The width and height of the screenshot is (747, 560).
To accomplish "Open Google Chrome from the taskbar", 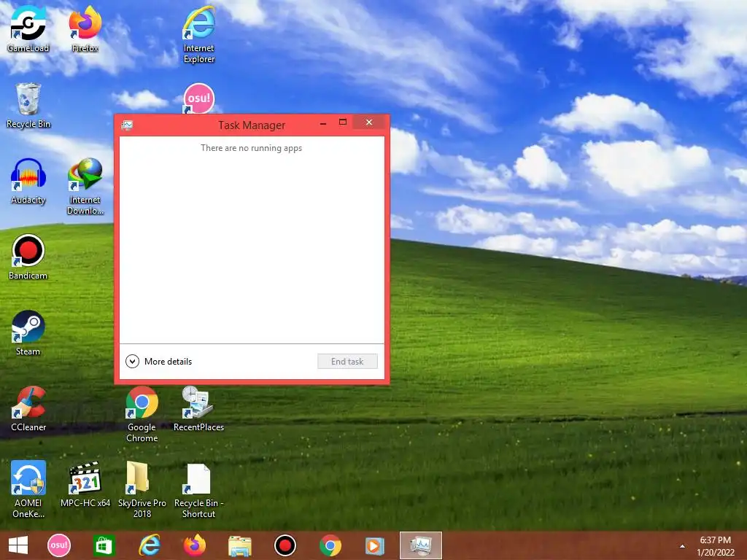I will click(x=330, y=545).
